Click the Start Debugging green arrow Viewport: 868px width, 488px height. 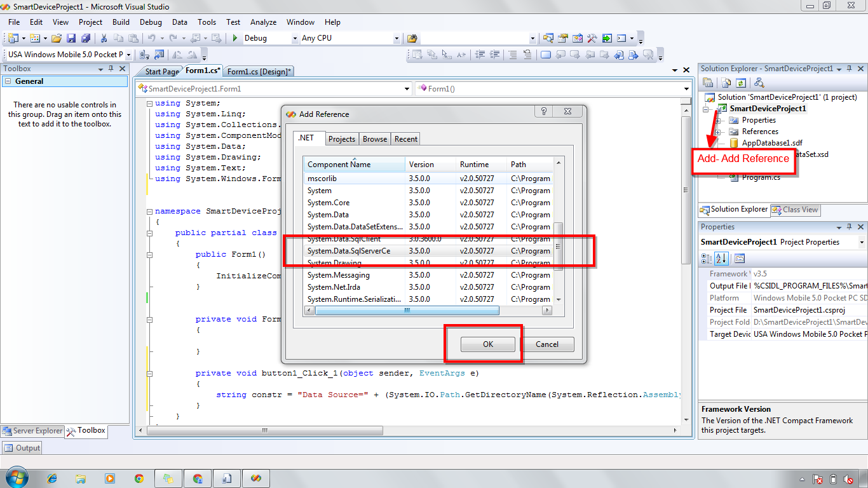(x=235, y=38)
